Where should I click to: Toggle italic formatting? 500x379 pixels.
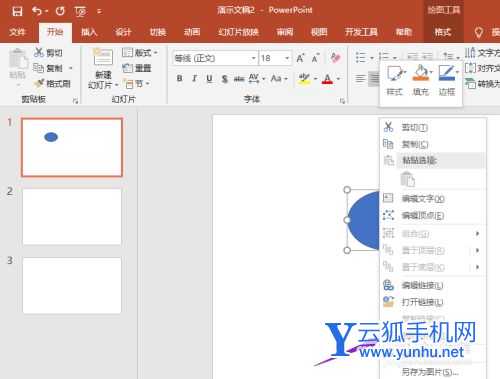pyautogui.click(x=194, y=78)
